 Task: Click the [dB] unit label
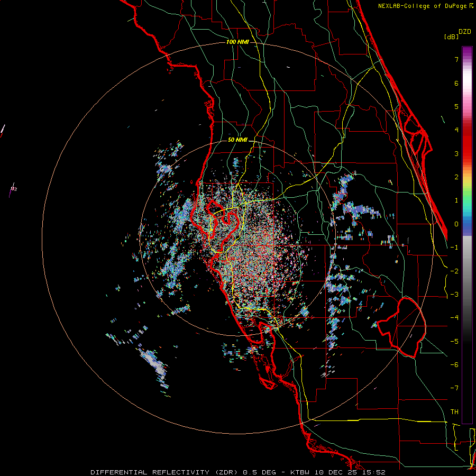coord(451,36)
